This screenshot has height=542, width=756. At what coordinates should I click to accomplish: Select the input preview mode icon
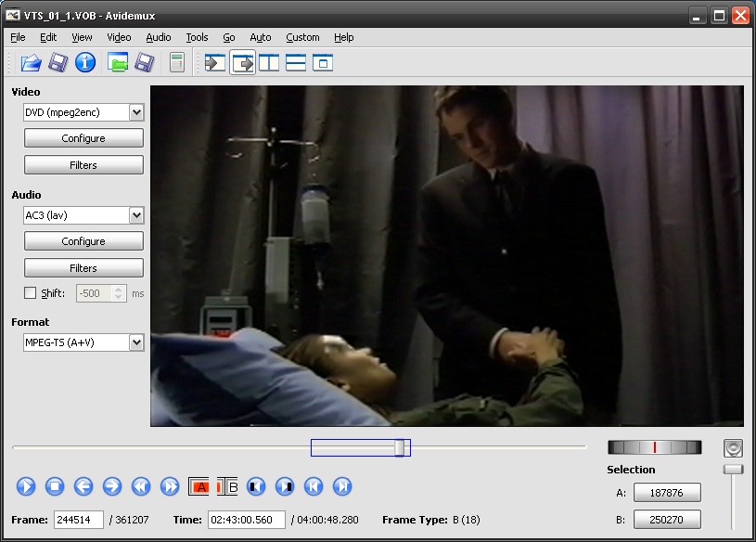pyautogui.click(x=215, y=63)
